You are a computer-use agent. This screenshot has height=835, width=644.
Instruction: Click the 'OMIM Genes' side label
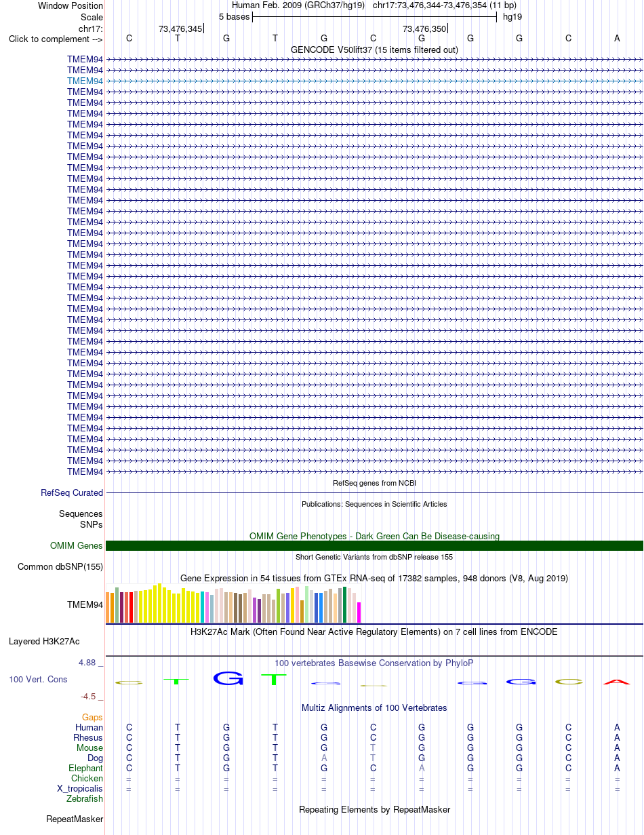(77, 546)
